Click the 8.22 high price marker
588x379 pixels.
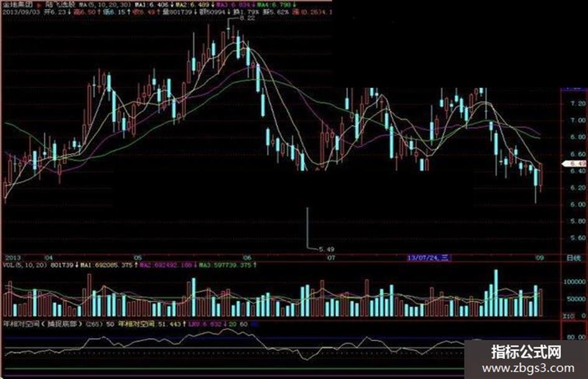click(248, 18)
